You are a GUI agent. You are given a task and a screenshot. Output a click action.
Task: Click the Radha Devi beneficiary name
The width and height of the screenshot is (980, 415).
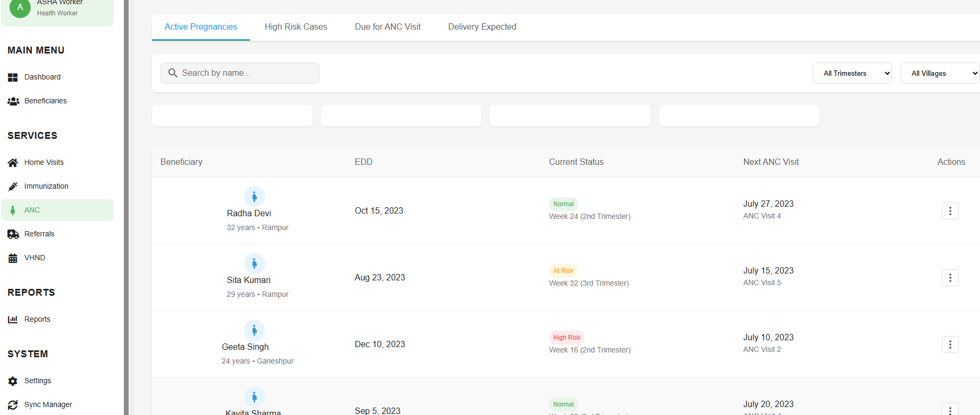tap(249, 214)
